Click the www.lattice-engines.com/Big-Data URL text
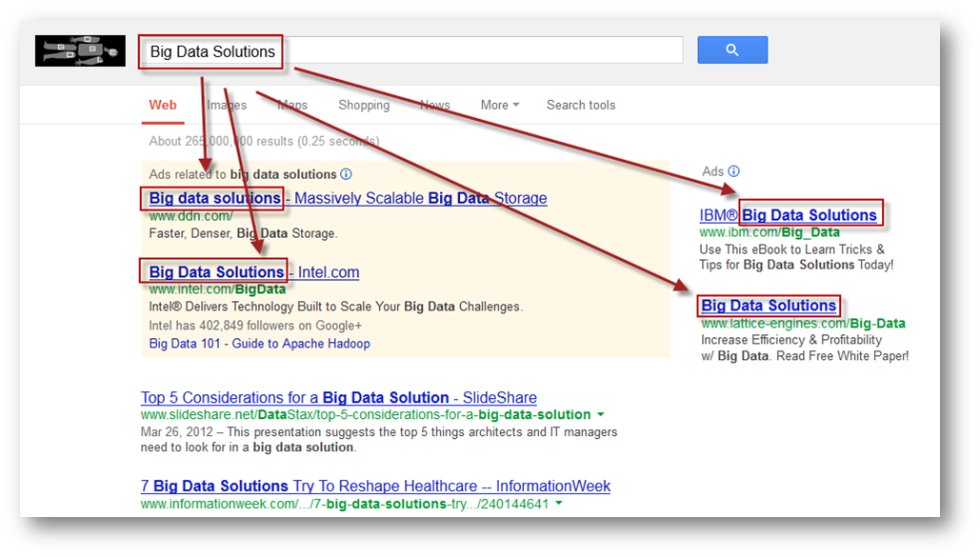 803,323
